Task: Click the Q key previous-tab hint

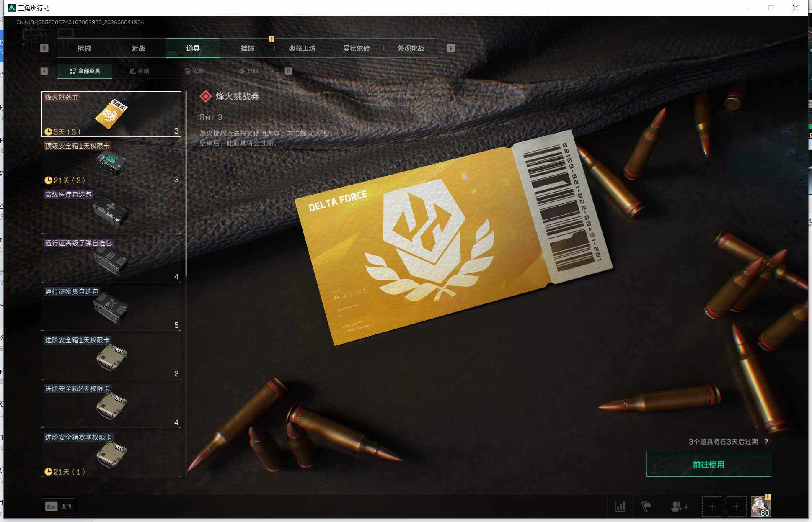Action: [x=44, y=48]
